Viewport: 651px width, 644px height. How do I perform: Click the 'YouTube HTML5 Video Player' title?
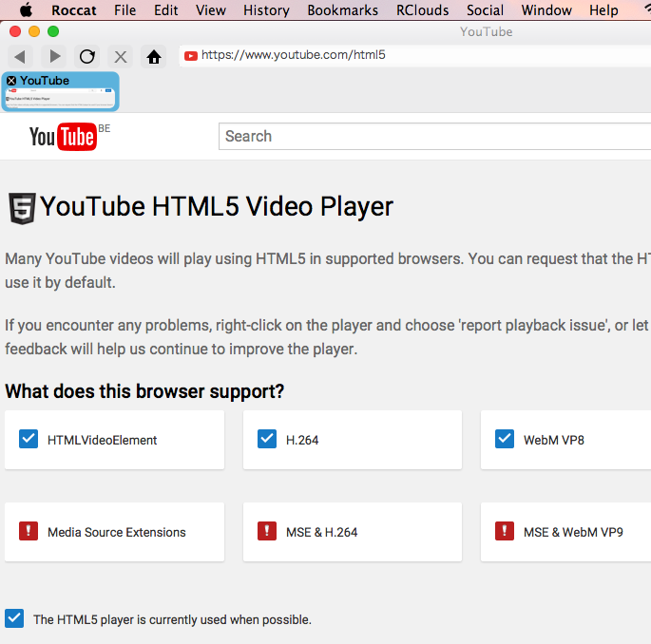[217, 207]
